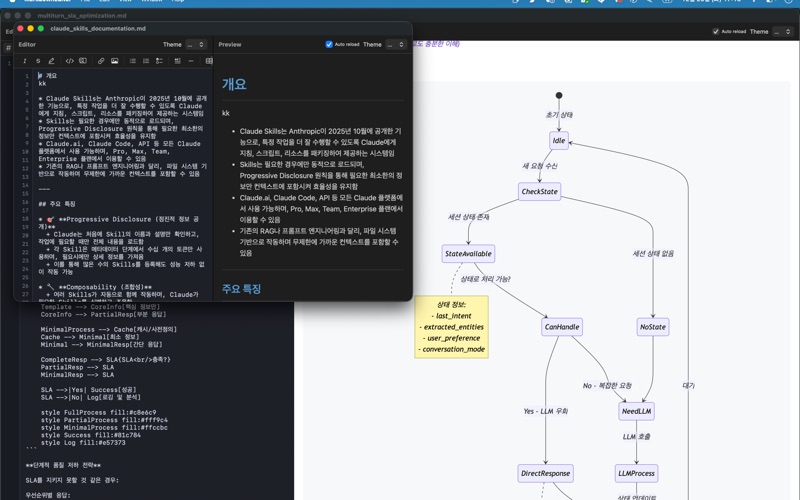Click the preview bullet starting 'Claude.ai, Claude Code, API'
Viewport: 800px width, 500px height.
tap(321, 208)
